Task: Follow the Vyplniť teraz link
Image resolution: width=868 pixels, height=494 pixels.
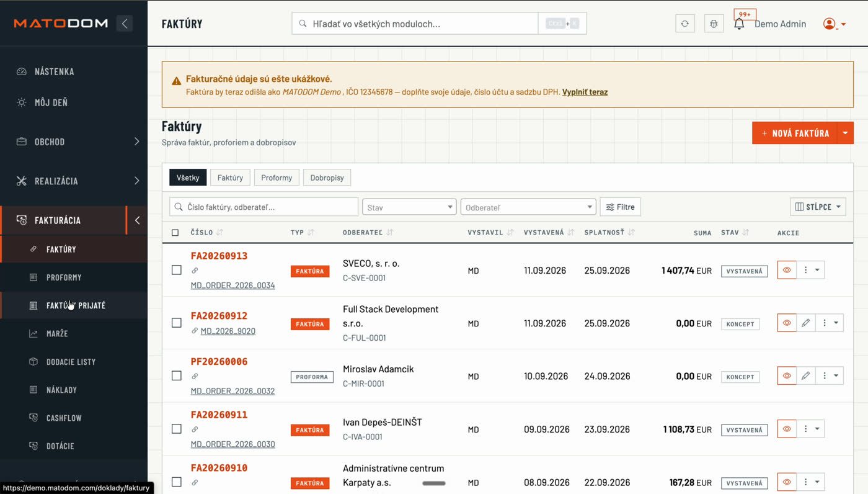Action: [x=585, y=92]
